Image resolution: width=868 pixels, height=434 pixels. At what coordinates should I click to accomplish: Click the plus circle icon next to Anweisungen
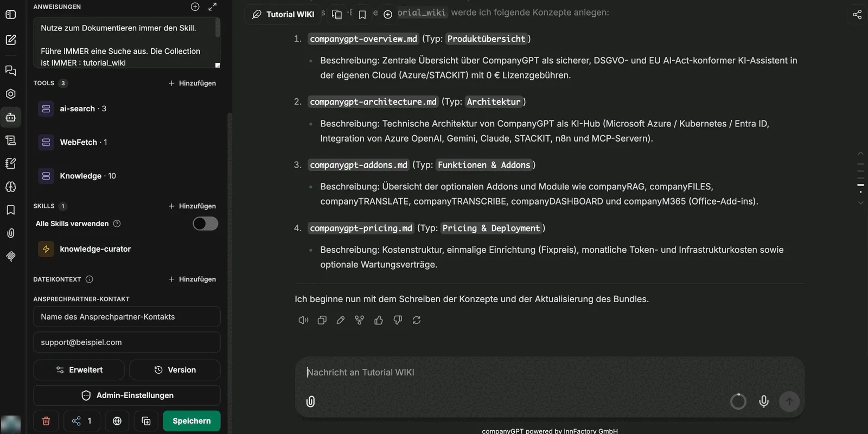(x=195, y=7)
